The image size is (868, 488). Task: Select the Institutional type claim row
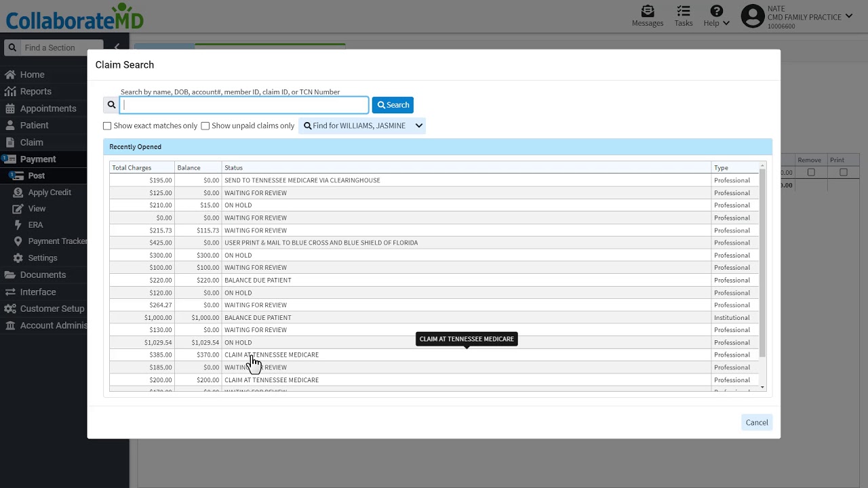pyautogui.click(x=435, y=317)
